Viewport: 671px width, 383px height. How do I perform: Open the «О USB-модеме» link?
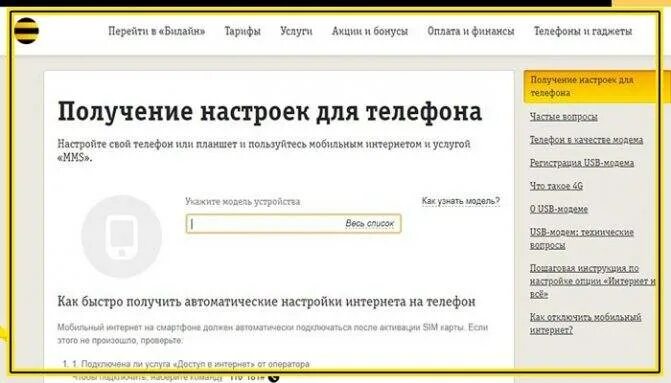pyautogui.click(x=559, y=209)
